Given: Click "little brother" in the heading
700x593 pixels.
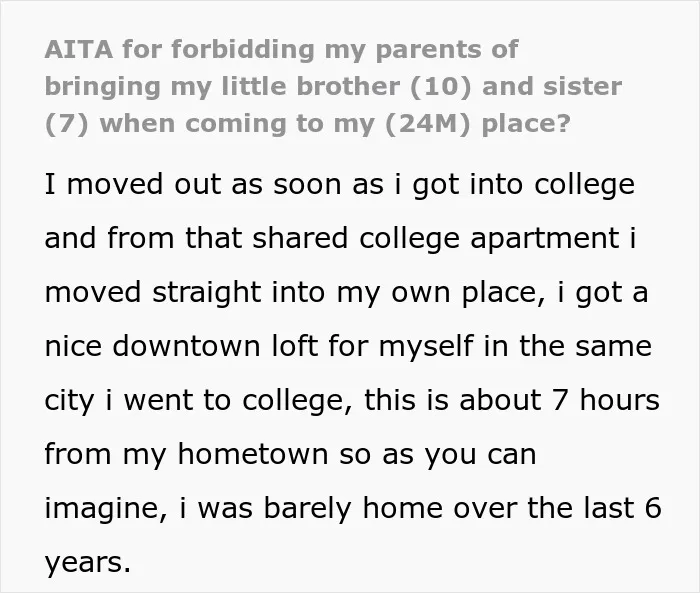Looking at the screenshot, I should (x=311, y=87).
